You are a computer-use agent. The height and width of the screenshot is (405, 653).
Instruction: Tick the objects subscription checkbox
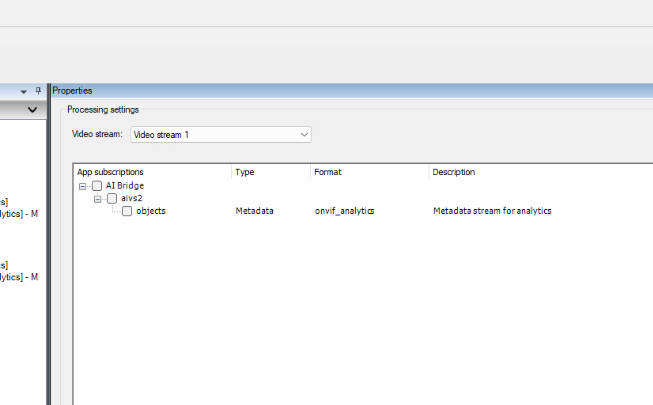pyautogui.click(x=127, y=211)
